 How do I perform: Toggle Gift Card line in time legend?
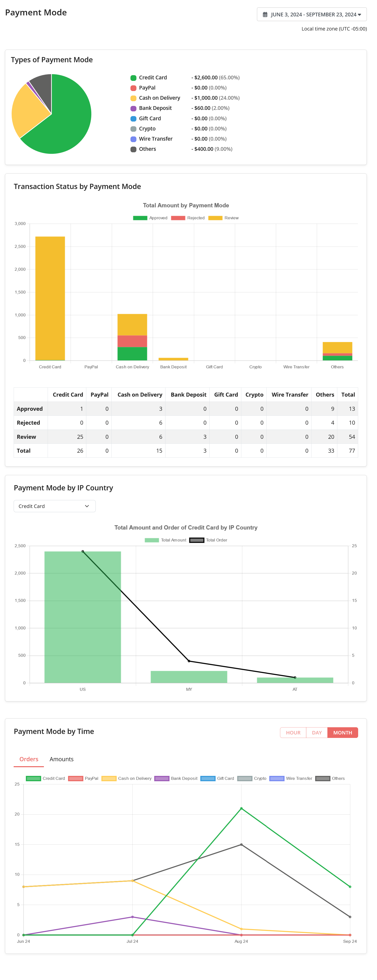pyautogui.click(x=217, y=778)
